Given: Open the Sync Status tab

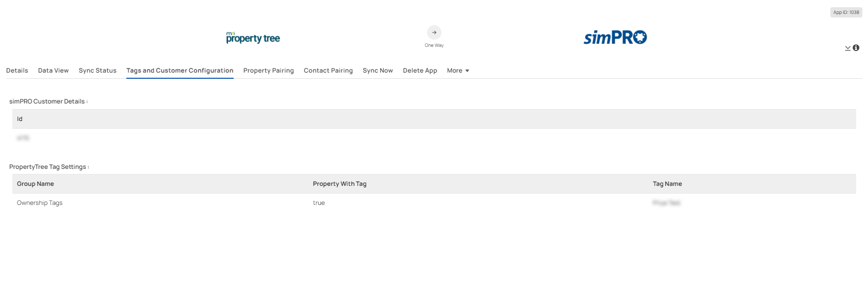Looking at the screenshot, I should pyautogui.click(x=97, y=71).
